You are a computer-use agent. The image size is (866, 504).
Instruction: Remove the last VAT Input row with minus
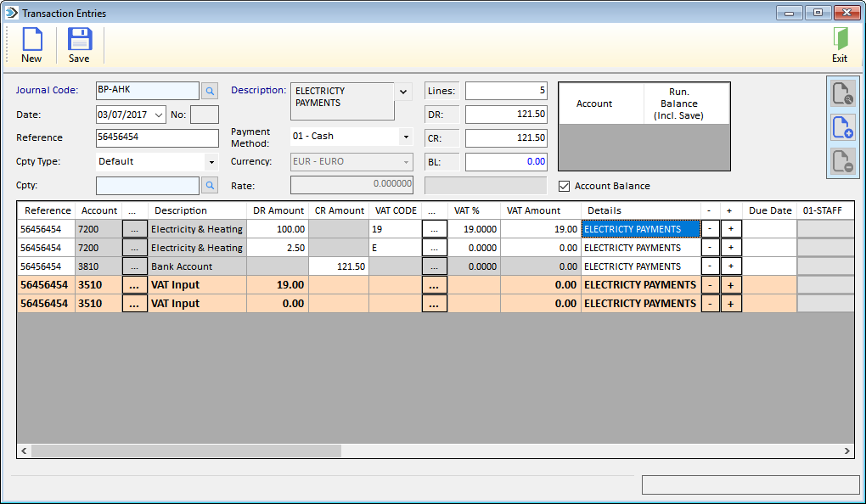pos(711,304)
